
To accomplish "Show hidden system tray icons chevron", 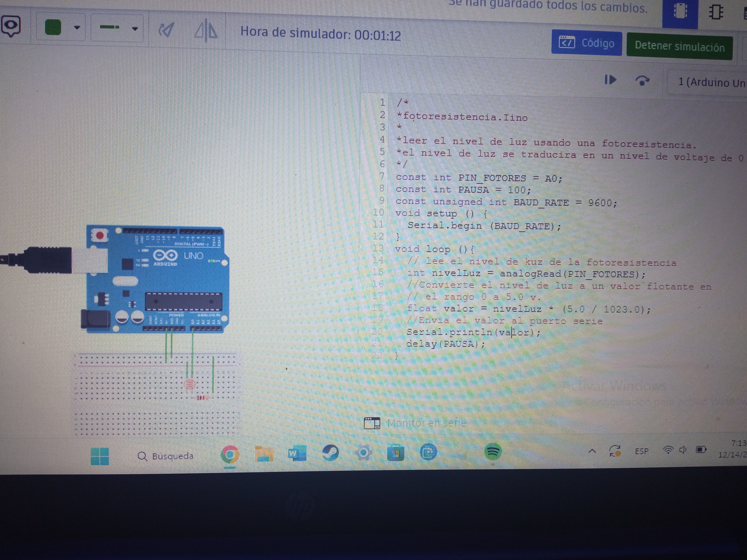I will click(x=592, y=451).
